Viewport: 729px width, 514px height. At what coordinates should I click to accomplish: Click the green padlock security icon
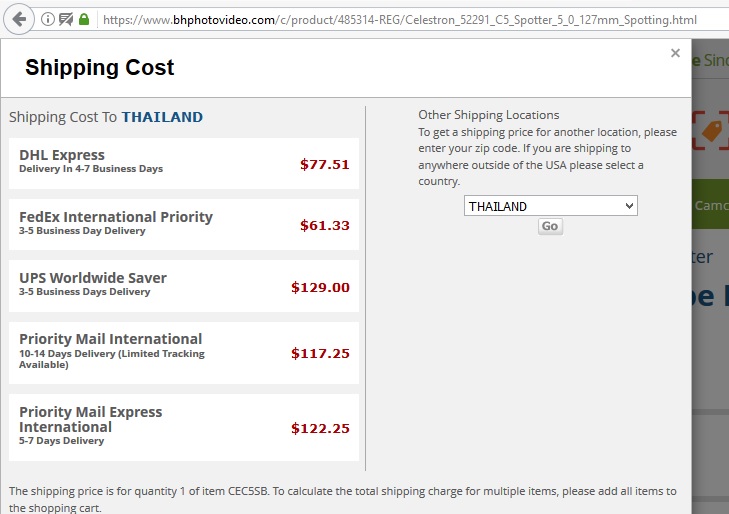84,19
